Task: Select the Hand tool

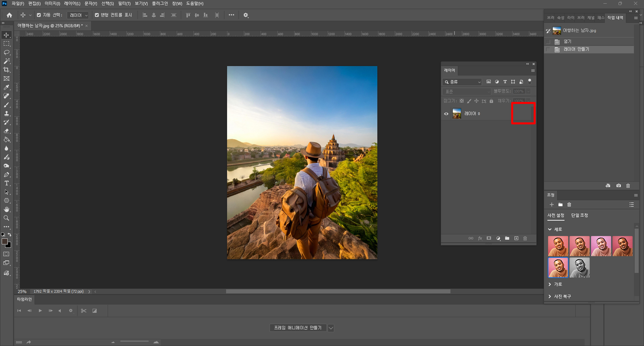Action: (x=6, y=210)
